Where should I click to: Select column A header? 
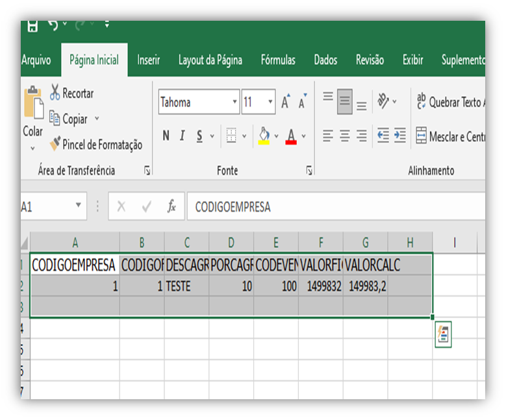[75, 243]
